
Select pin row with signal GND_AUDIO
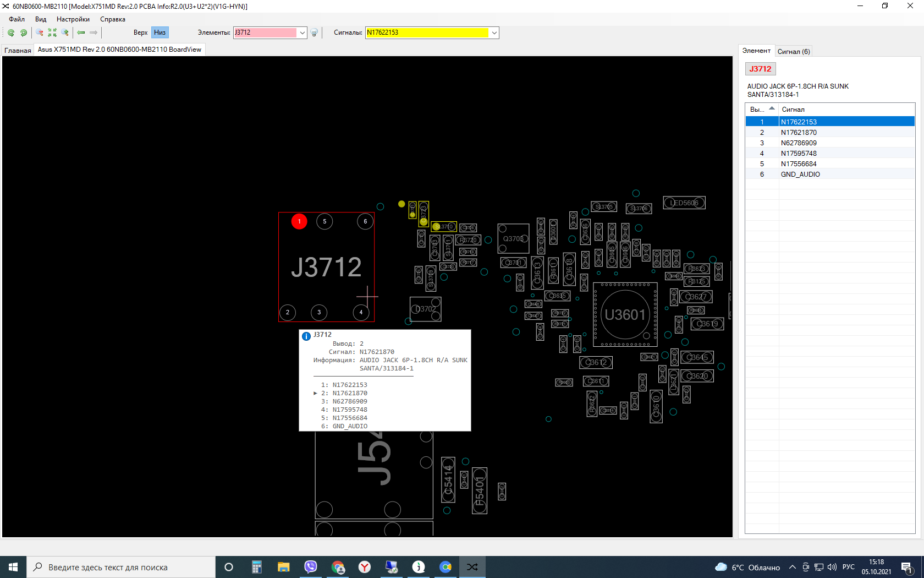click(x=830, y=175)
